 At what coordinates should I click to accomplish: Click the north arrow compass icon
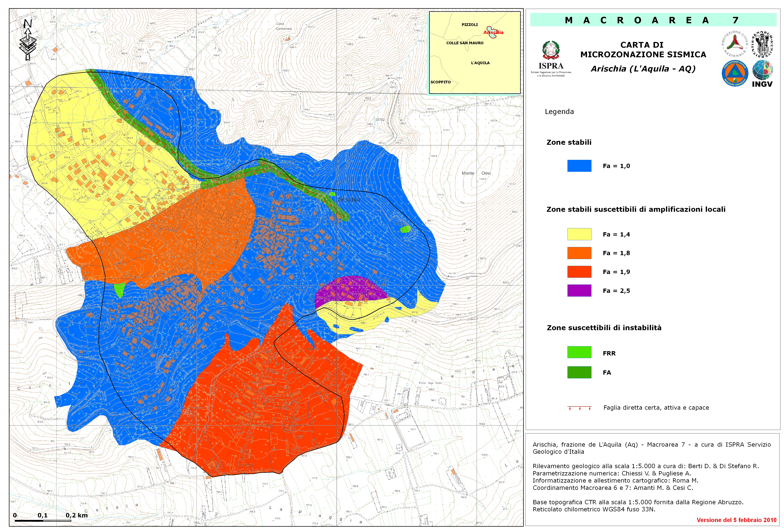pos(28,40)
